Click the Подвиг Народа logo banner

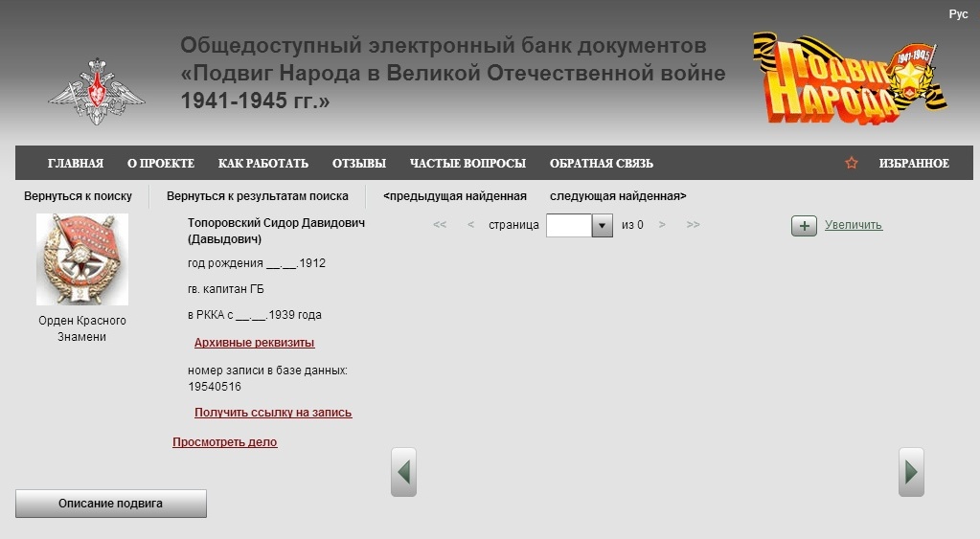pyautogui.click(x=849, y=79)
